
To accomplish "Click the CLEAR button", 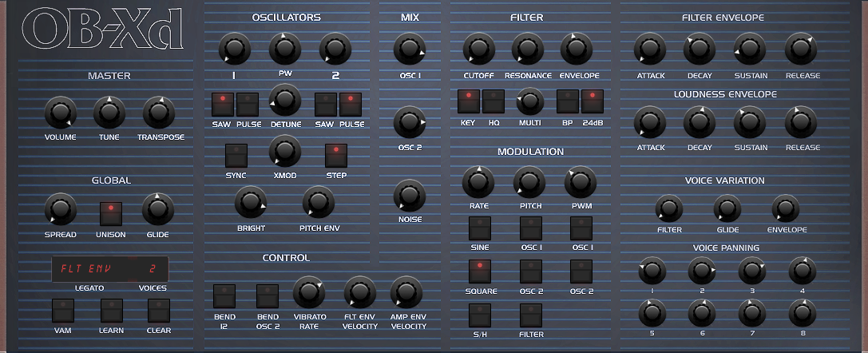I will click(x=158, y=311).
